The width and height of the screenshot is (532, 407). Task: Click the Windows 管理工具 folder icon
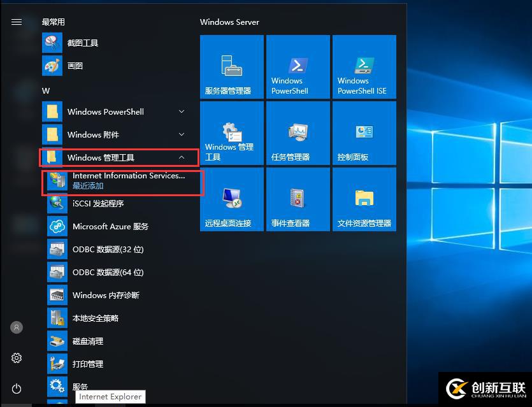click(52, 157)
